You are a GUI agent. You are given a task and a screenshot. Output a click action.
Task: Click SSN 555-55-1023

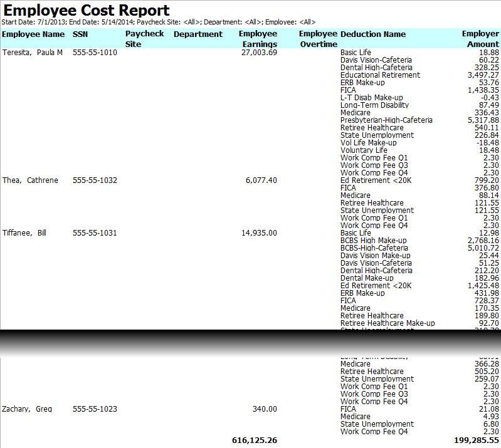[x=95, y=409]
